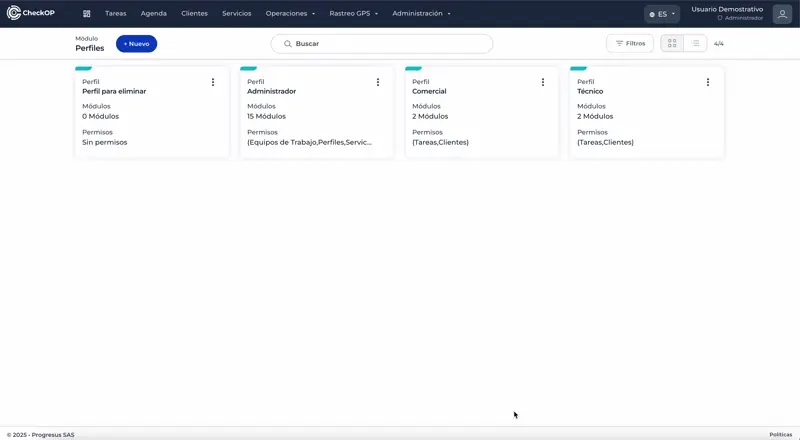Screen dimensions: 800x440
Task: Open options menu for Técnico profile
Action: [x=708, y=82]
